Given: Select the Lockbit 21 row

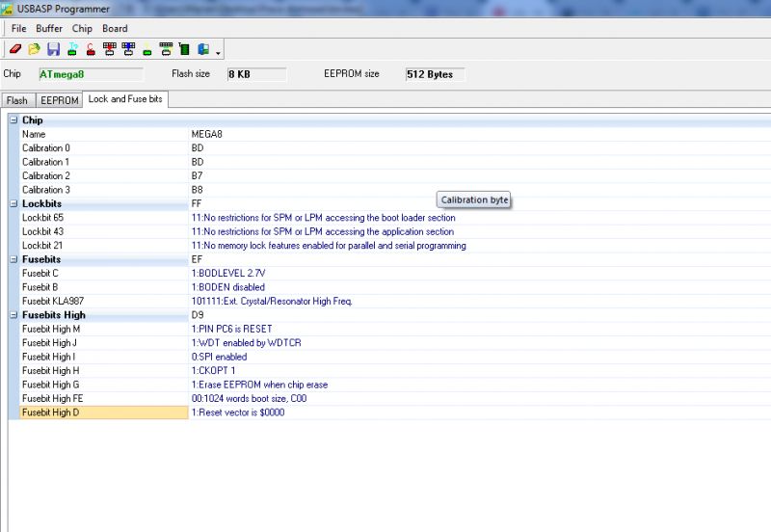Looking at the screenshot, I should (395, 246).
